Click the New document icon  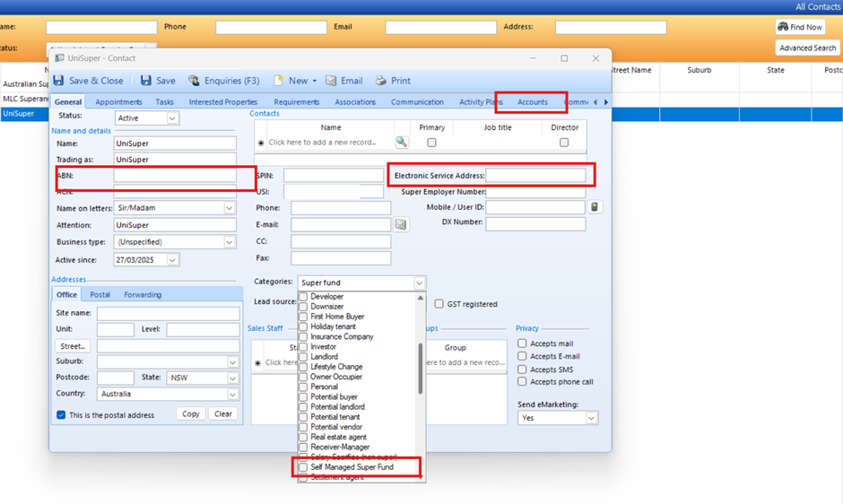coord(279,81)
